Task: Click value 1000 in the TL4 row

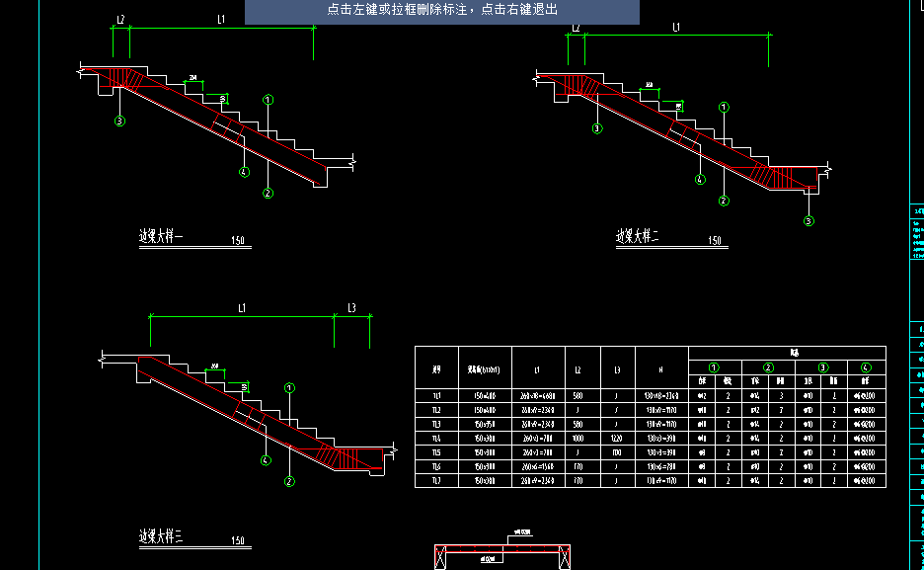Action: [x=577, y=439]
